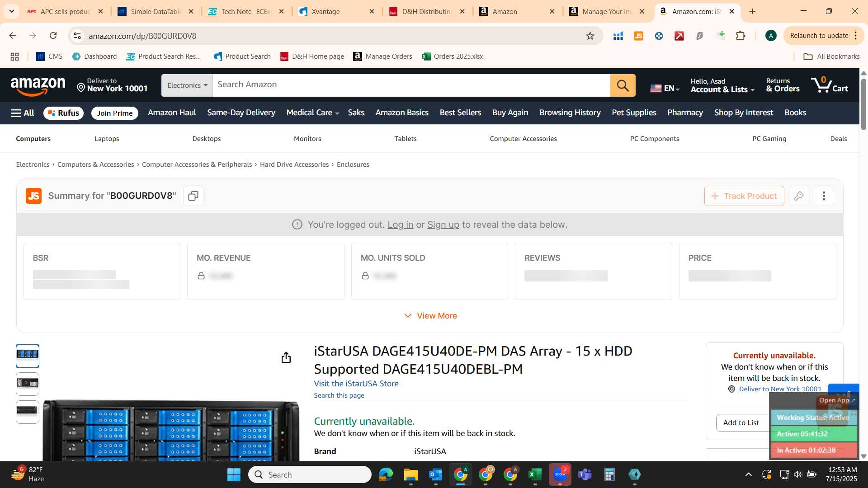868x488 pixels.
Task: Open the Enclosures breadcrumb link
Action: (353, 164)
